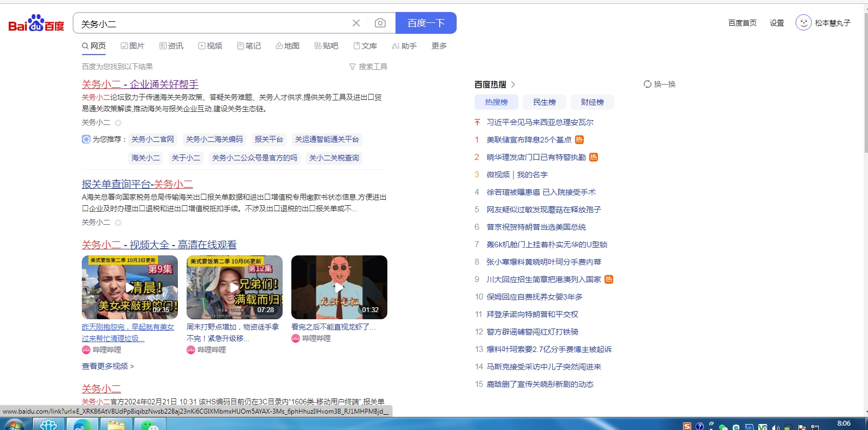
Task: Open hot item 保姆回应自费抚养女婴3年多
Action: click(x=535, y=297)
